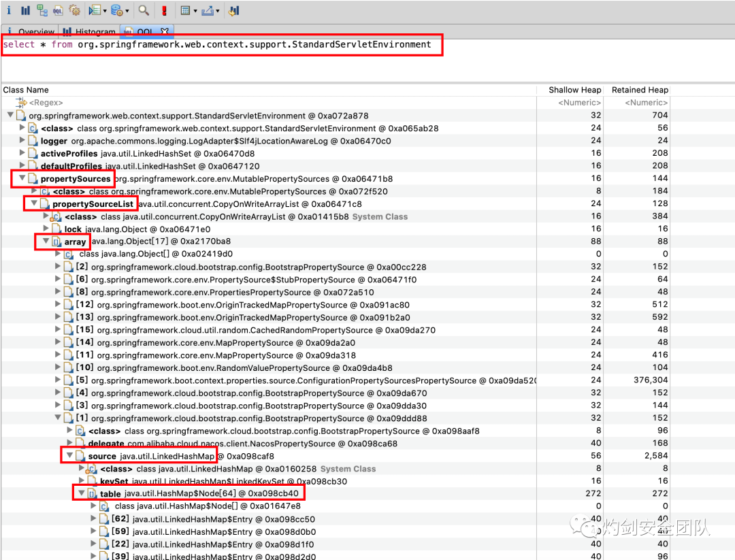Select the OQL tab
This screenshot has height=560, width=735.
tap(145, 31)
